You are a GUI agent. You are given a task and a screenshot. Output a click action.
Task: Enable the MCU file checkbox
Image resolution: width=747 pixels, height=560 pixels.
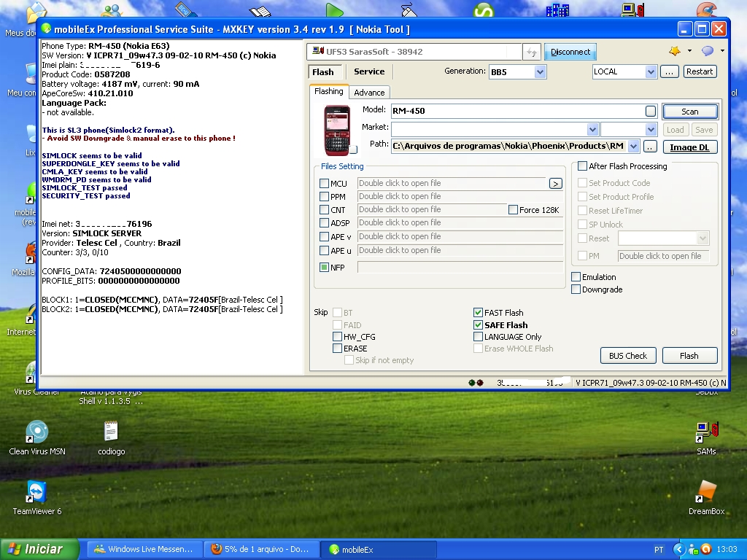[x=325, y=183]
